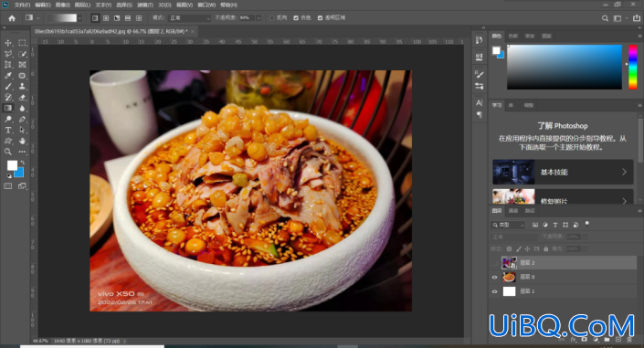Image resolution: width=644 pixels, height=348 pixels.
Task: Toggle the 透明区域 (Transparency) checkbox
Action: click(320, 18)
